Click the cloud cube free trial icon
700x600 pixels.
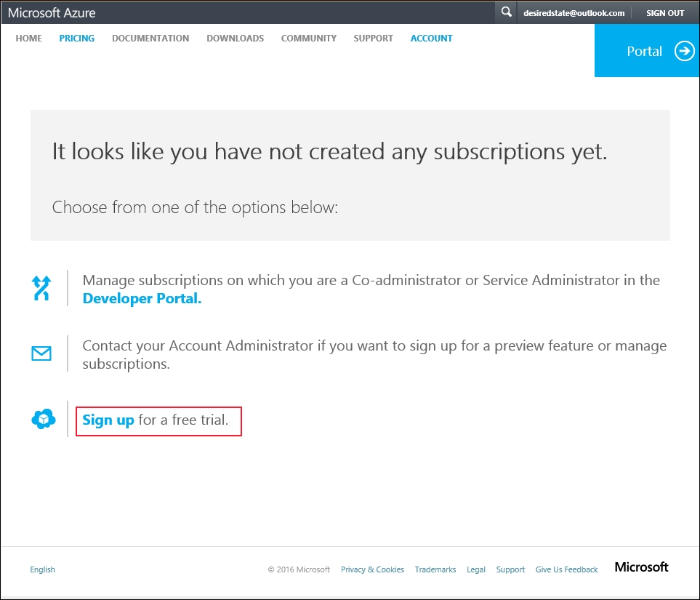(x=44, y=419)
